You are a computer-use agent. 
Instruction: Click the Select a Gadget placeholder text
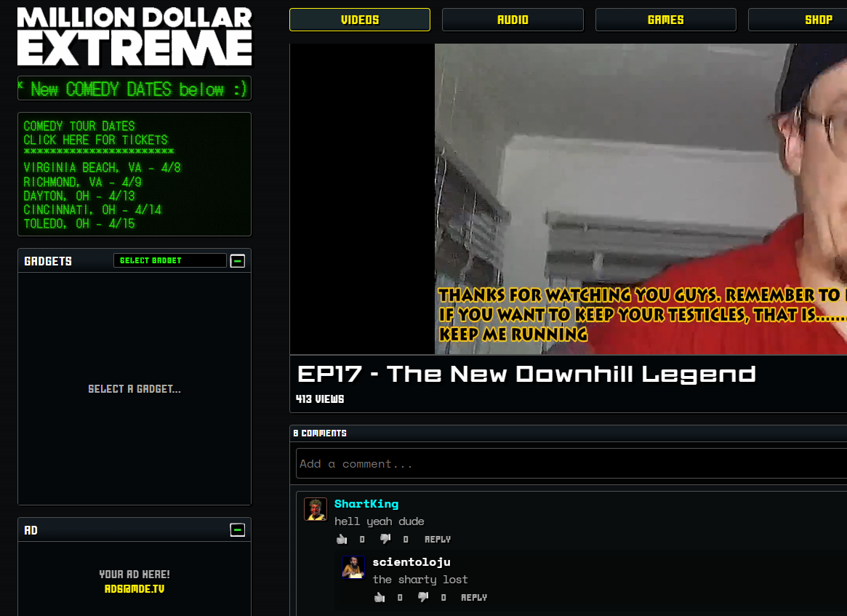135,389
